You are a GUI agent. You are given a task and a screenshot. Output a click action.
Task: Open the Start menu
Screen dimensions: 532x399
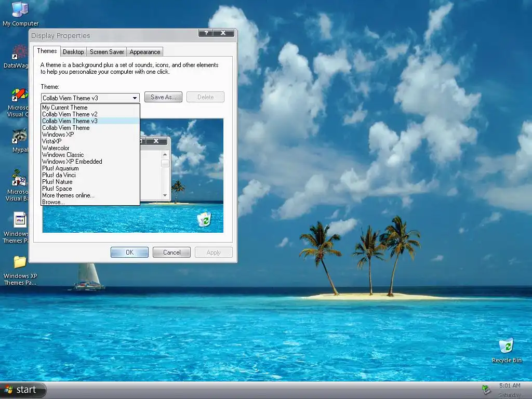point(22,390)
